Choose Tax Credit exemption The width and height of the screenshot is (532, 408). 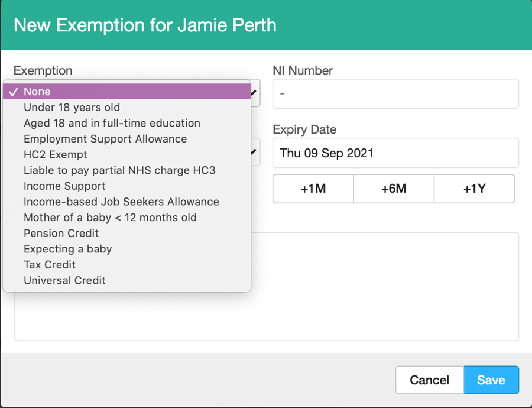coord(50,264)
